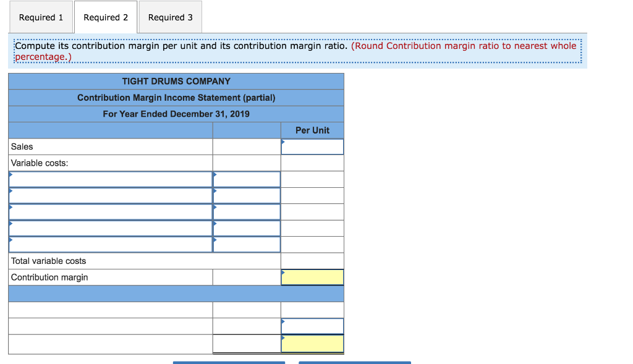Open the second variable cost label dropdown

(110, 195)
